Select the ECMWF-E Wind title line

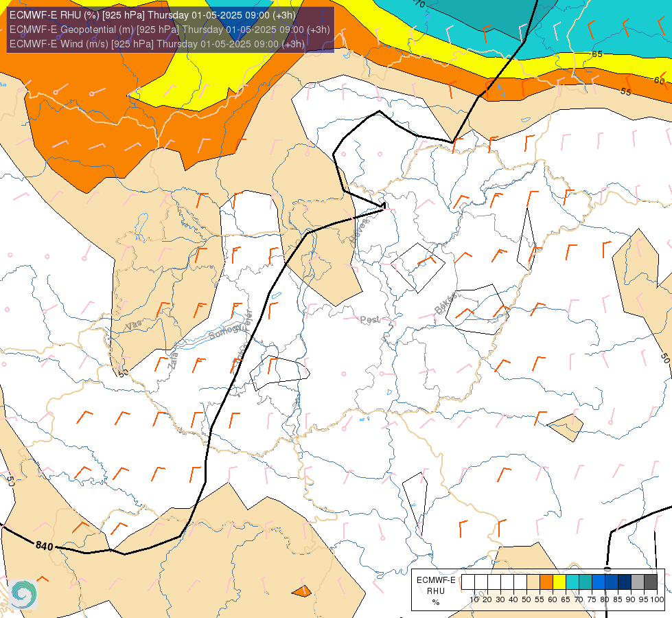(157, 44)
